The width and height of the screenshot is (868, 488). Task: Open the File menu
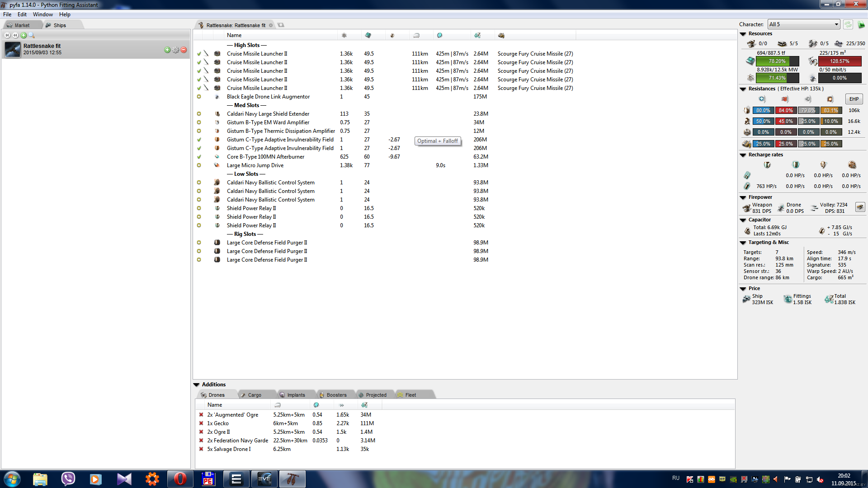[7, 14]
